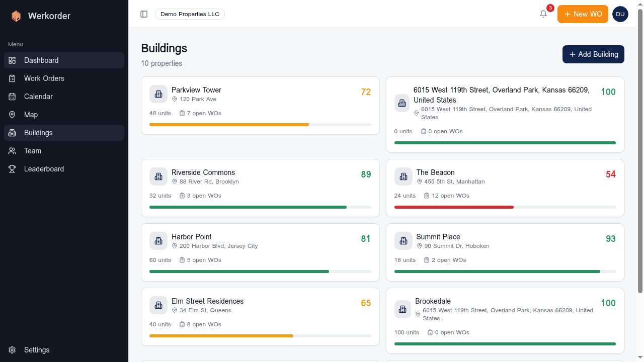Navigate to the Map view
The height and width of the screenshot is (362, 644).
(64, 115)
